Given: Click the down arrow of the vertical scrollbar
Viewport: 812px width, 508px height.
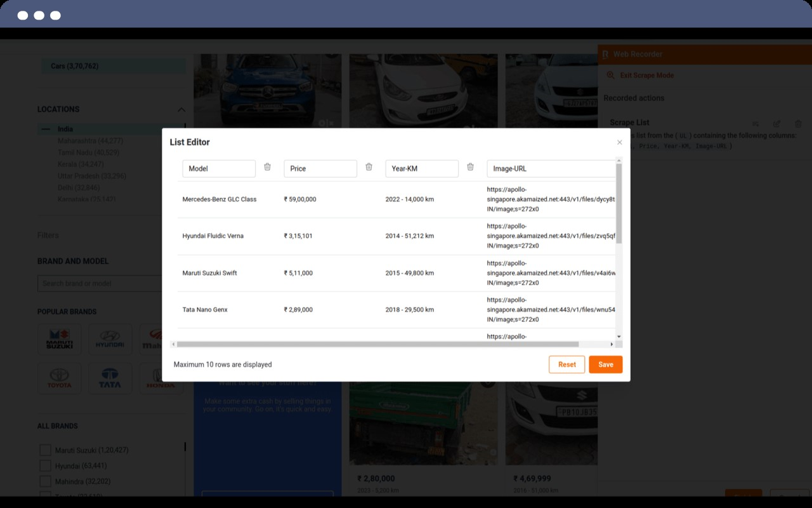Looking at the screenshot, I should click(x=619, y=337).
